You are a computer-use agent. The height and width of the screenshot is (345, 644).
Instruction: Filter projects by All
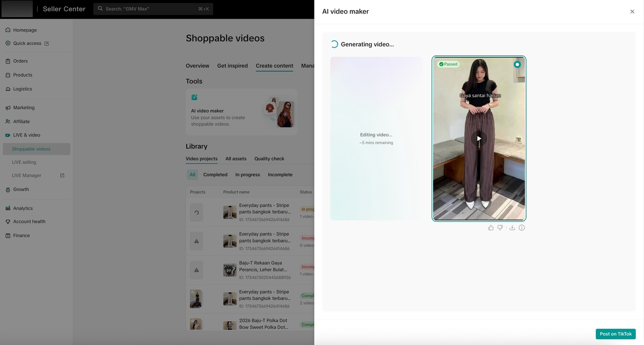click(x=192, y=175)
